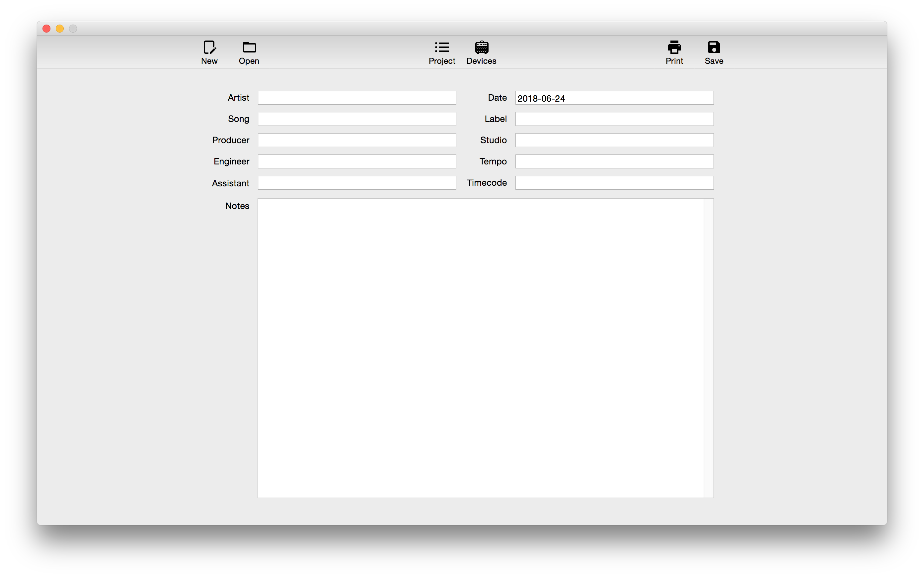
Task: Click the Date field showing 2018-06-24
Action: (614, 98)
